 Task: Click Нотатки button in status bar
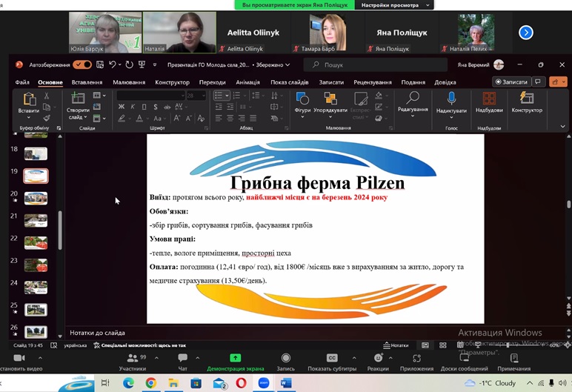396,345
